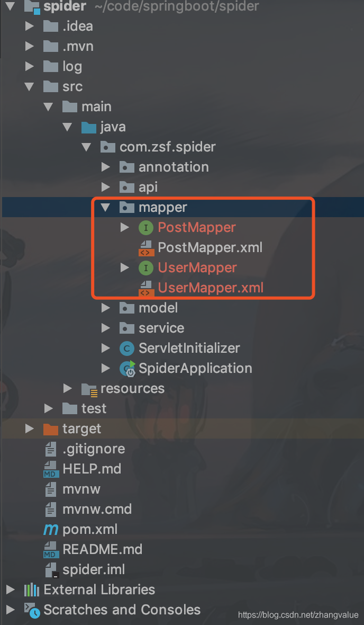Expand the annotation package arrow
364x625 pixels.
pyautogui.click(x=105, y=167)
